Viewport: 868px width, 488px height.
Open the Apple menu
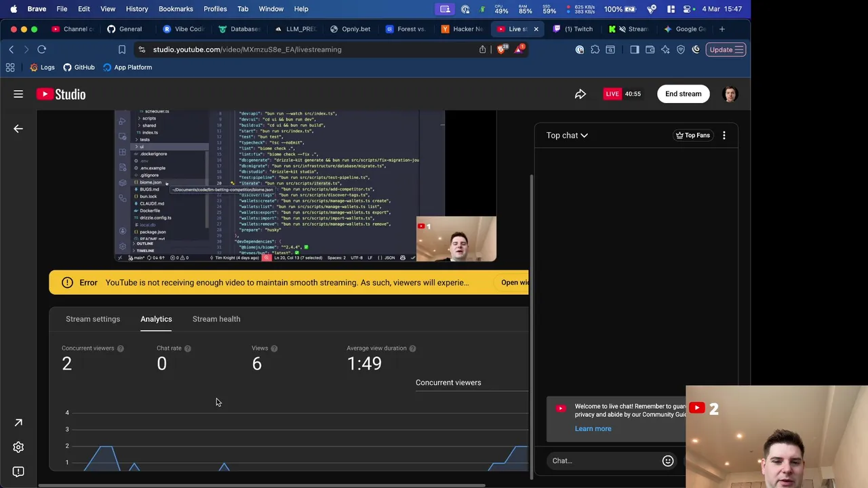(14, 9)
